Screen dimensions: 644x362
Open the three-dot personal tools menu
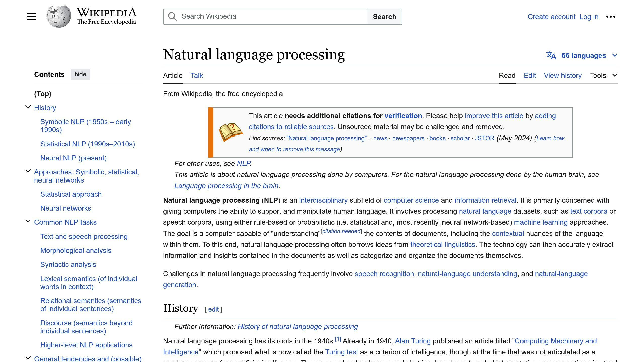tap(611, 17)
